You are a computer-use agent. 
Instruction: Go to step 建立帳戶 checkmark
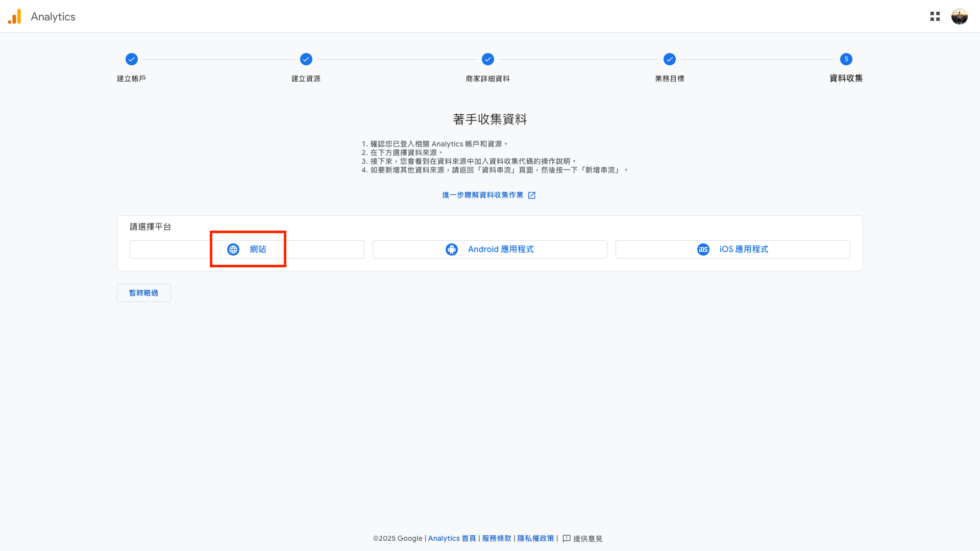[132, 59]
